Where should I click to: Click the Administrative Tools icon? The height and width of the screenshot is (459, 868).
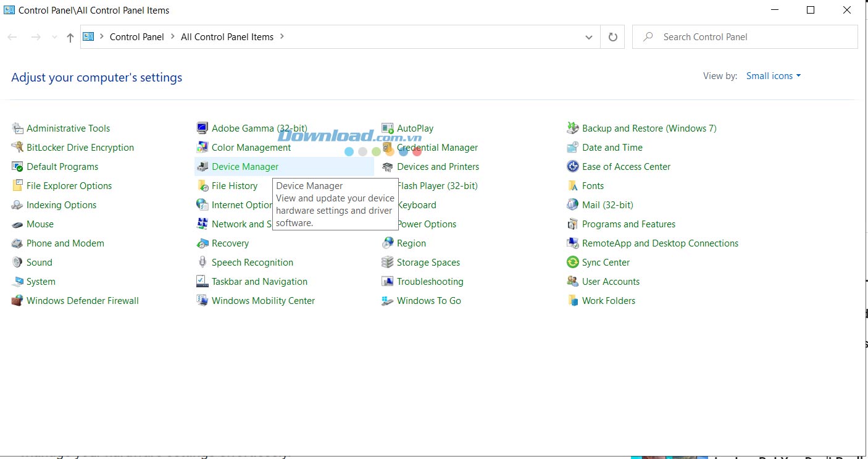point(17,128)
